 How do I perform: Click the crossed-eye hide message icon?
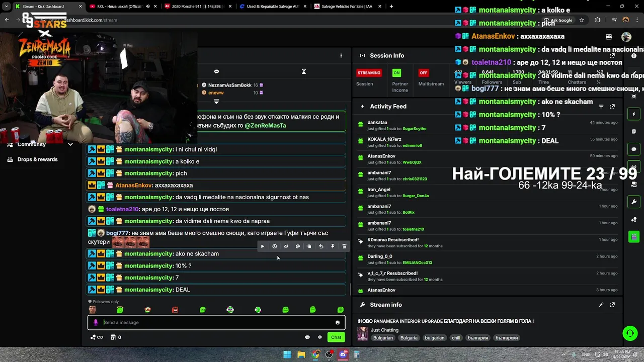coord(286,246)
